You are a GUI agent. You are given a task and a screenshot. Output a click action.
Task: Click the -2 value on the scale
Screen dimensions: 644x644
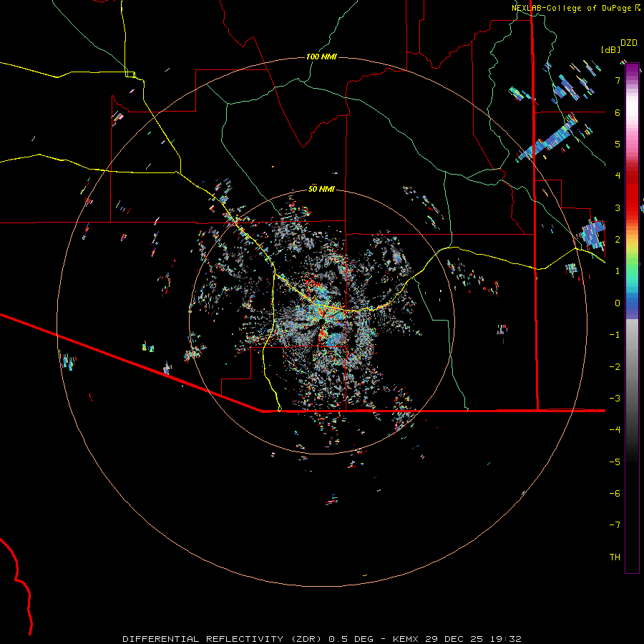tap(615, 367)
